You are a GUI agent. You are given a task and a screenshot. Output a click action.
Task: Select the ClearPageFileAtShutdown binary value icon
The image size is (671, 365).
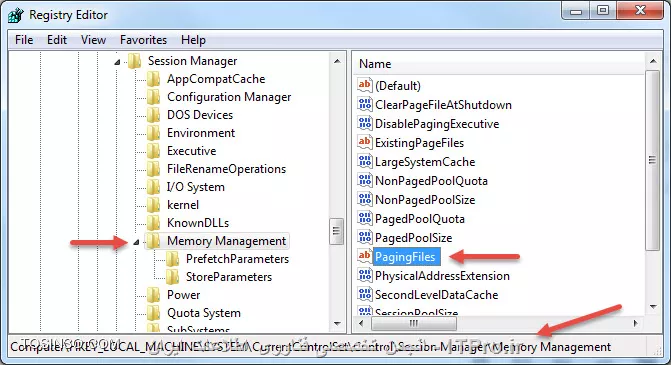tap(365, 104)
